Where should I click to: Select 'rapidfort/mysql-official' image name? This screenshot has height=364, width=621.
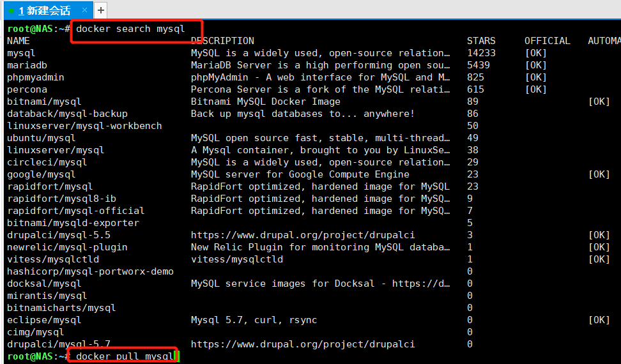75,211
